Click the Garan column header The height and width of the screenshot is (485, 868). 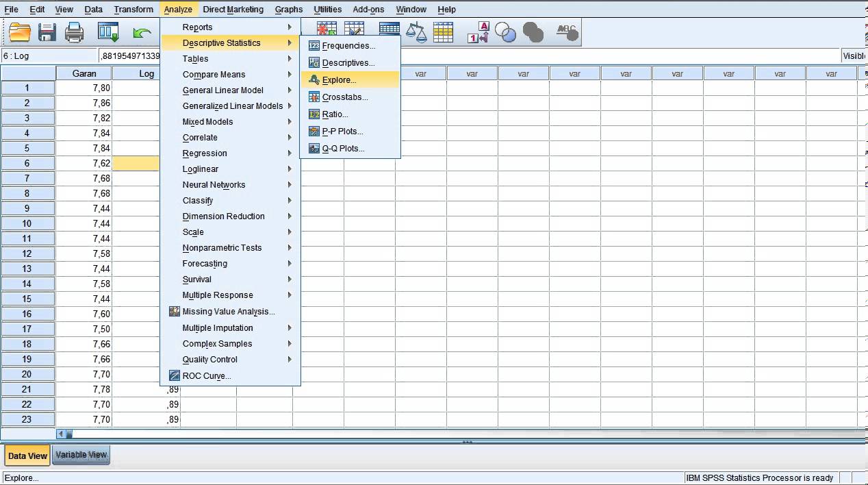coord(84,73)
